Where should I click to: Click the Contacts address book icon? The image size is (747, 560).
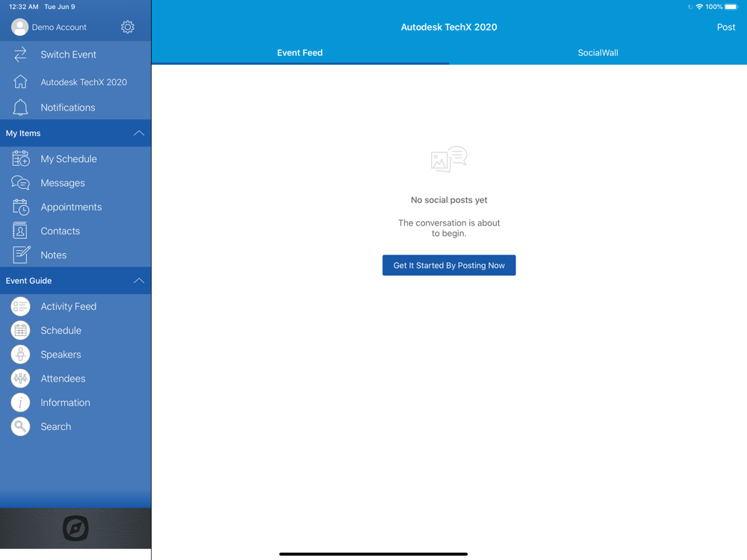19,231
